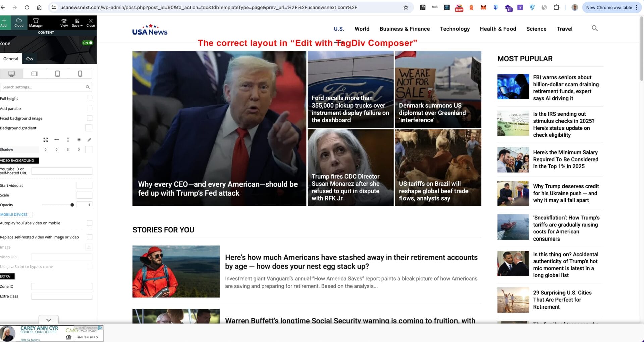Click the Opacity slider handle

(x=72, y=205)
